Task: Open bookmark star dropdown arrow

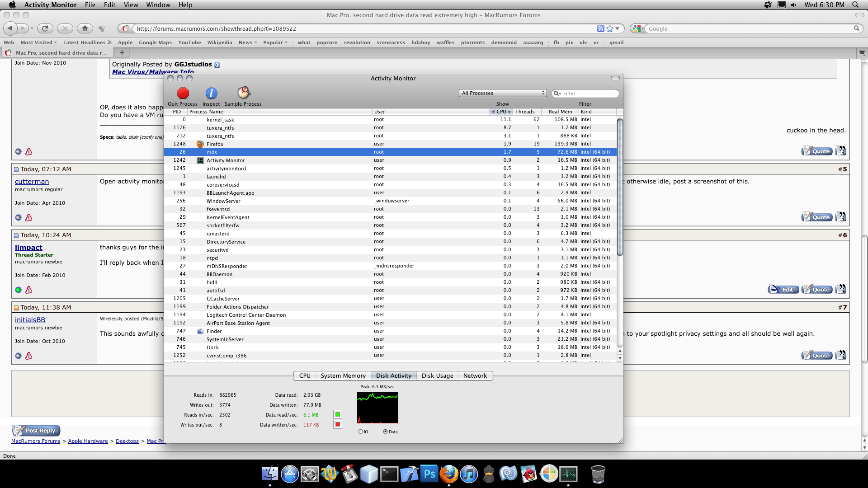Action: point(617,28)
